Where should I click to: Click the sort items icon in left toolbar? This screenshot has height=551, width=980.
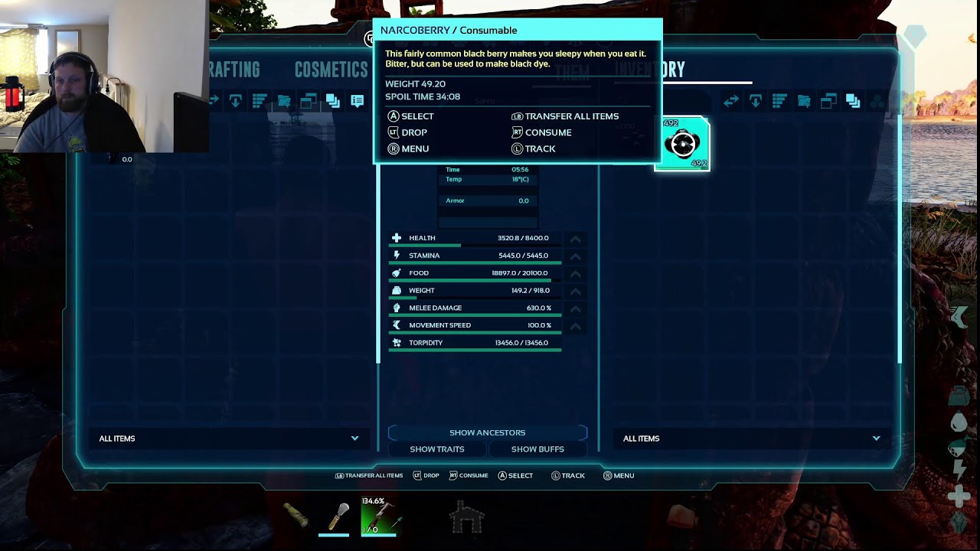click(x=259, y=100)
